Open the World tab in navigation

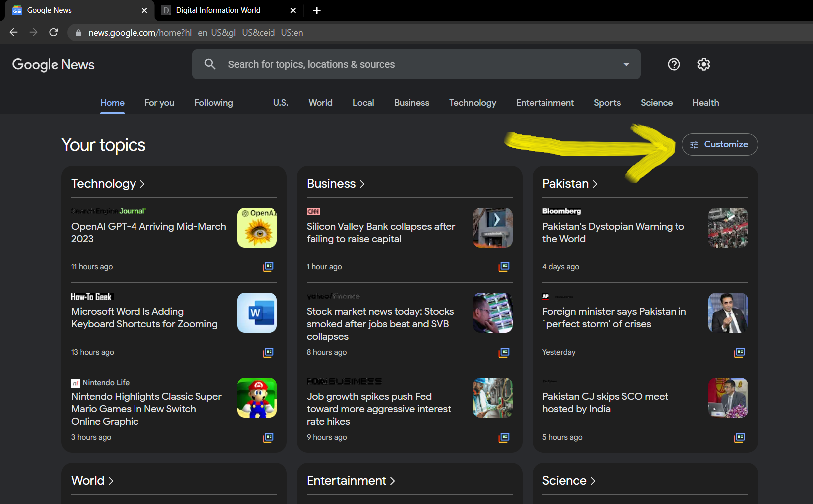click(321, 103)
